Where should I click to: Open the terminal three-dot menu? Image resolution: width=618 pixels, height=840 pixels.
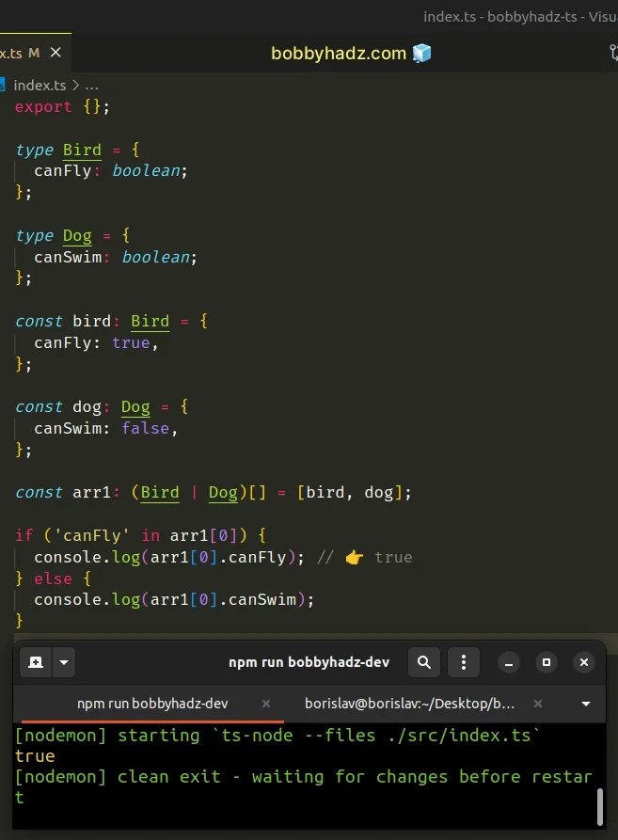point(464,662)
